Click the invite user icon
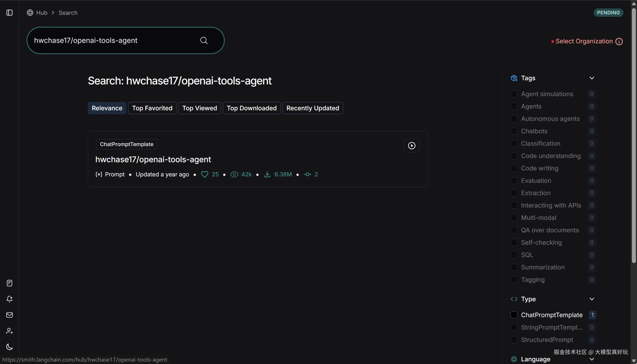The height and width of the screenshot is (364, 637). [10, 331]
